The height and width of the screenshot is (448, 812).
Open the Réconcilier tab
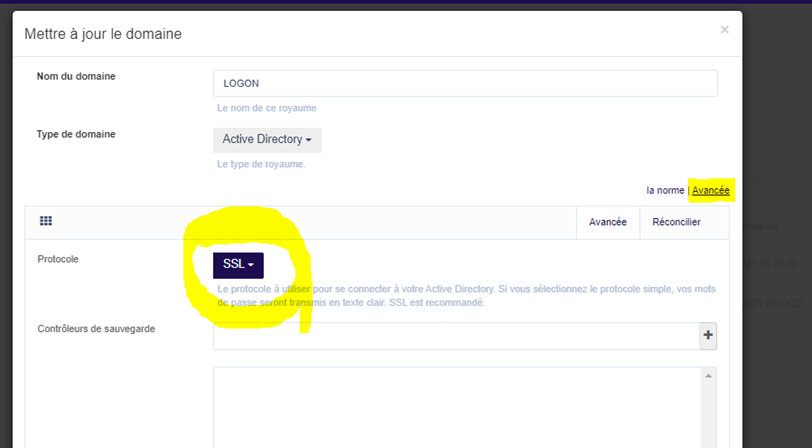pos(676,222)
